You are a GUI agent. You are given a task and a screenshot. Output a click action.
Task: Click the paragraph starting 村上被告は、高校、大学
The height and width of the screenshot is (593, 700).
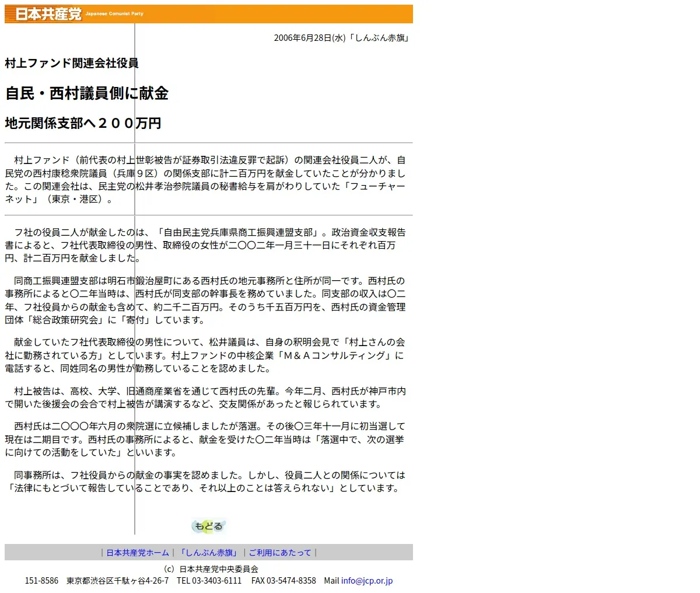pos(205,397)
